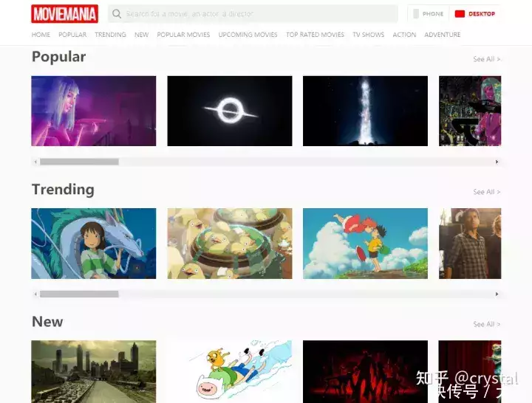The image size is (532, 403).
Task: Click the Popular section heading
Action: pos(58,57)
